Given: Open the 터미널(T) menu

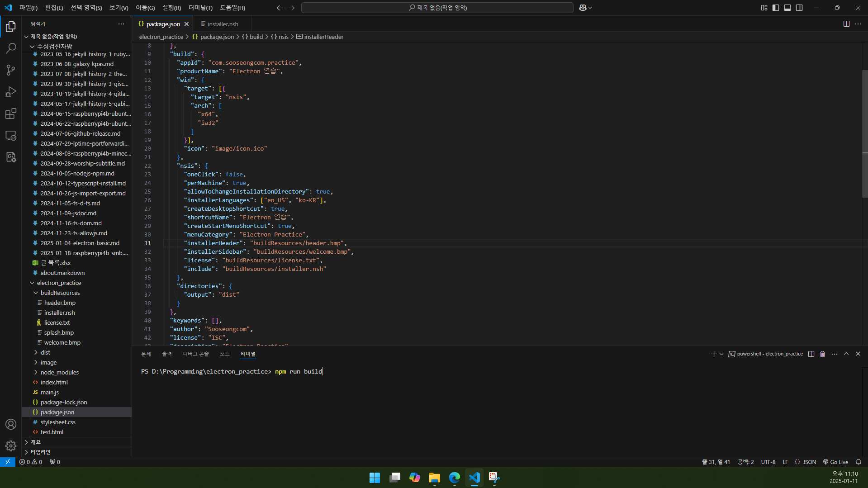Looking at the screenshot, I should (200, 8).
